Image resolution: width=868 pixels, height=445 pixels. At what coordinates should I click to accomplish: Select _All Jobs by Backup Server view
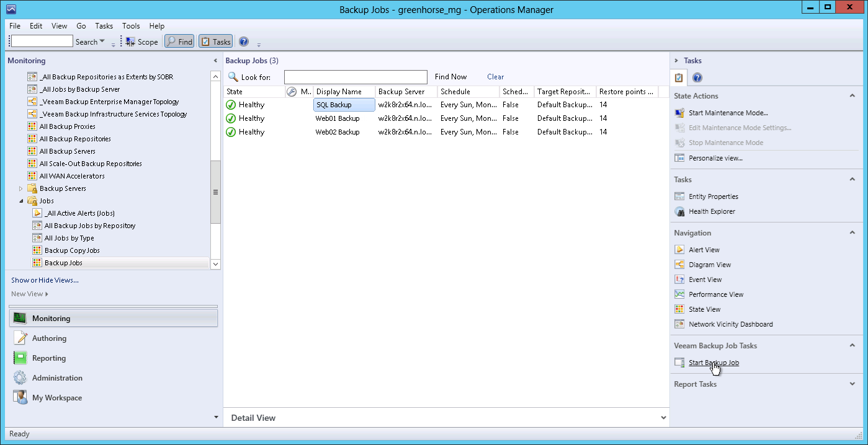(x=79, y=89)
